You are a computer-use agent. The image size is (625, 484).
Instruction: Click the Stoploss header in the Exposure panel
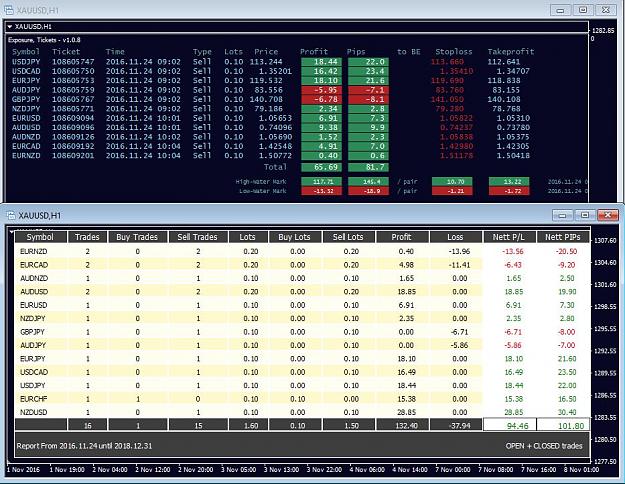tap(454, 51)
